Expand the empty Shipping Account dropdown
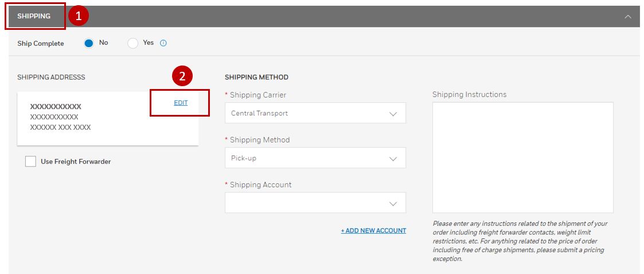644x274 pixels. [x=315, y=203]
